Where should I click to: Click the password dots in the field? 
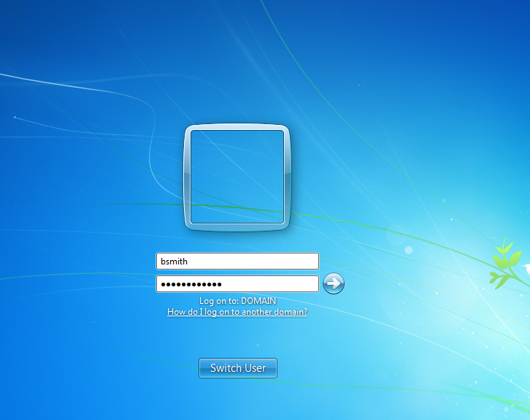coord(191,283)
